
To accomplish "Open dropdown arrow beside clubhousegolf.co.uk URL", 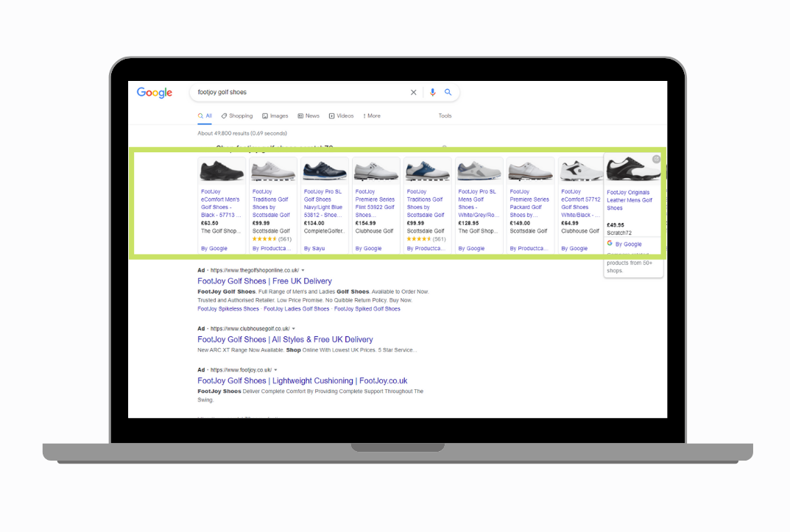I will pyautogui.click(x=294, y=329).
